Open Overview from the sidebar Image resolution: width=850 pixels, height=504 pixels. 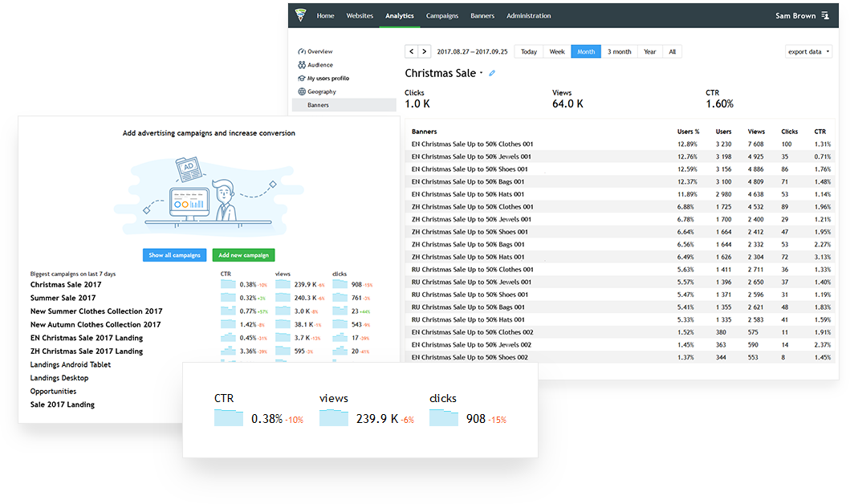pos(319,51)
